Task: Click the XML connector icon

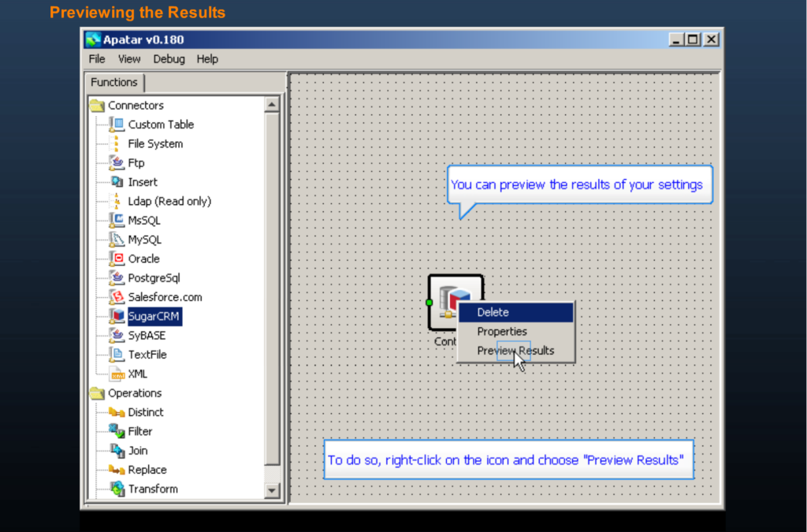Action: (117, 374)
